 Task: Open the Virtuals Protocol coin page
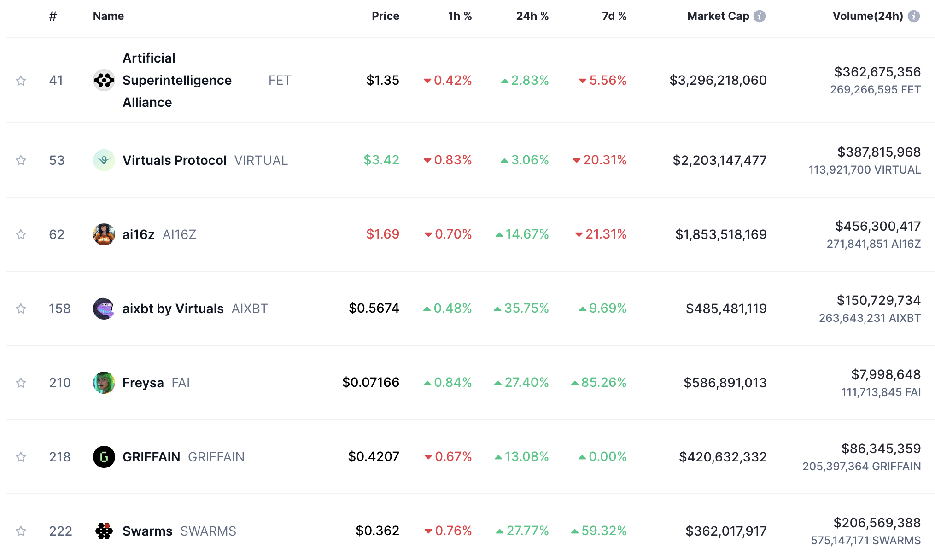click(x=174, y=160)
